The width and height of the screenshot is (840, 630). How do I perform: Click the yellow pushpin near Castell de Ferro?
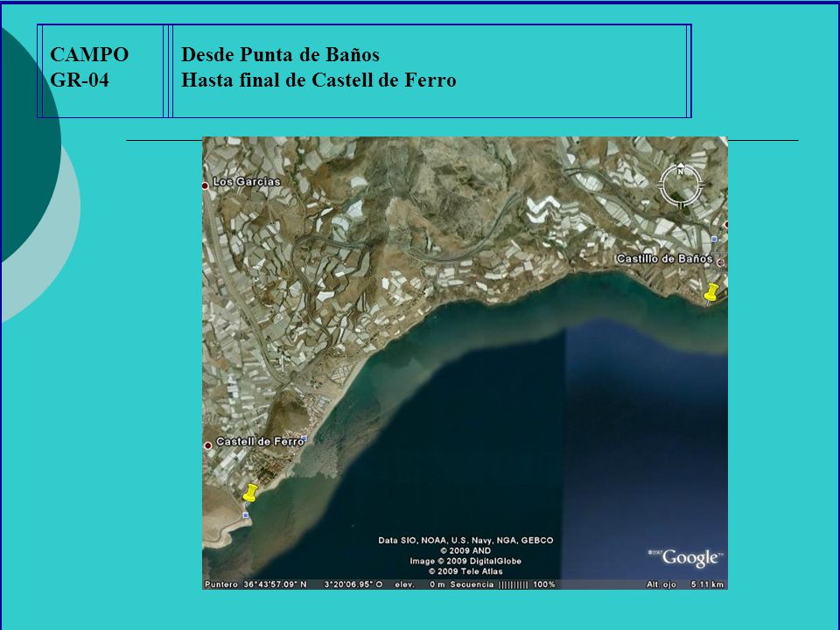coord(249,493)
